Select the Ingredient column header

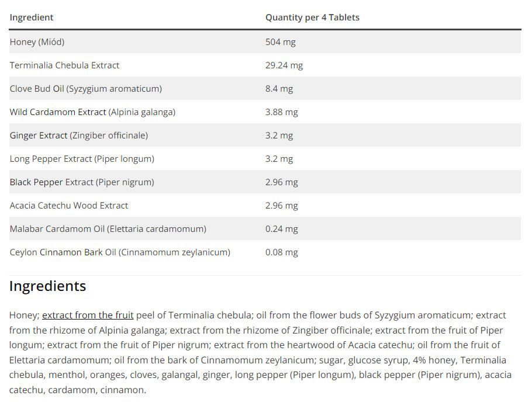32,18
